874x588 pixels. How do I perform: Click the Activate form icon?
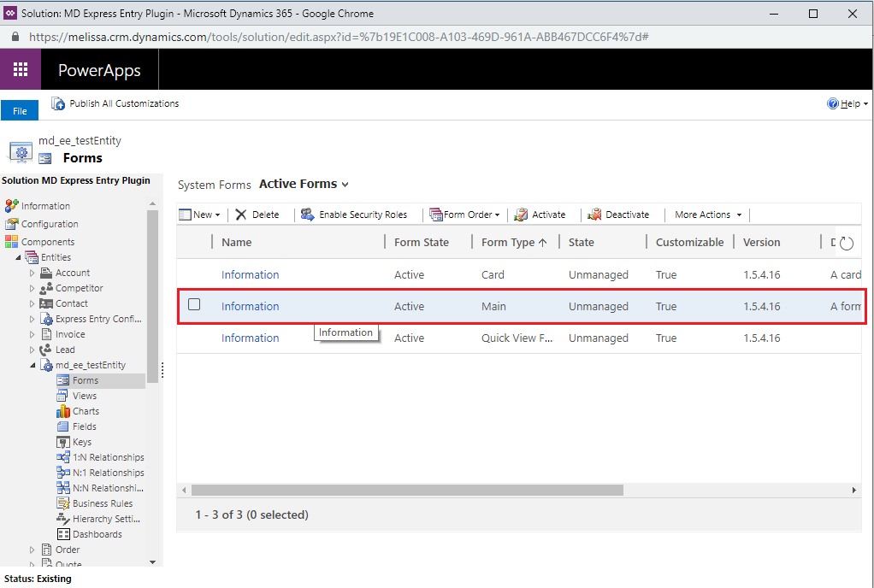coord(521,215)
